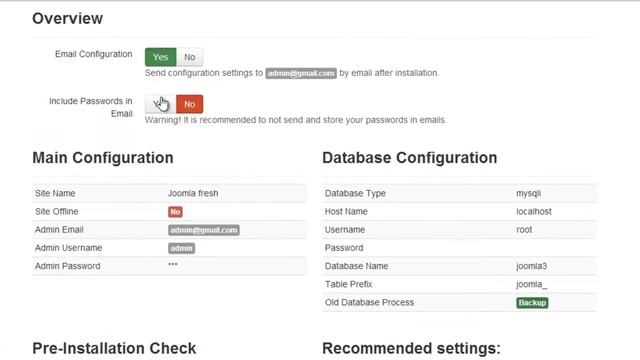Click the Site Offline 'No' badge
640x360 pixels.
tap(175, 212)
